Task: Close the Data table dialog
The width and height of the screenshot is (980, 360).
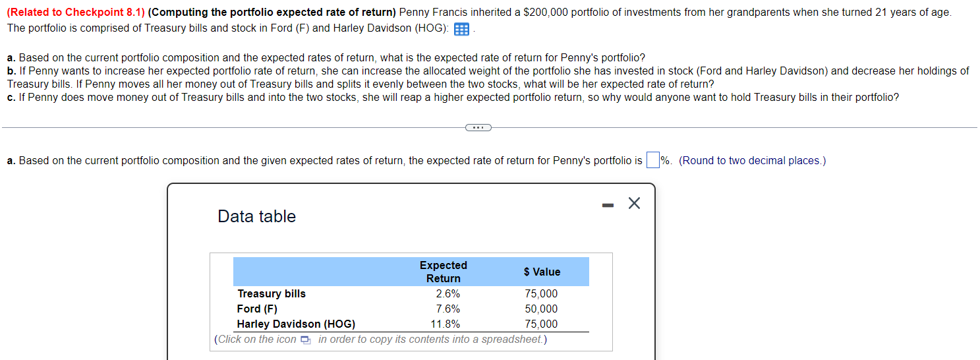Action: click(x=634, y=204)
